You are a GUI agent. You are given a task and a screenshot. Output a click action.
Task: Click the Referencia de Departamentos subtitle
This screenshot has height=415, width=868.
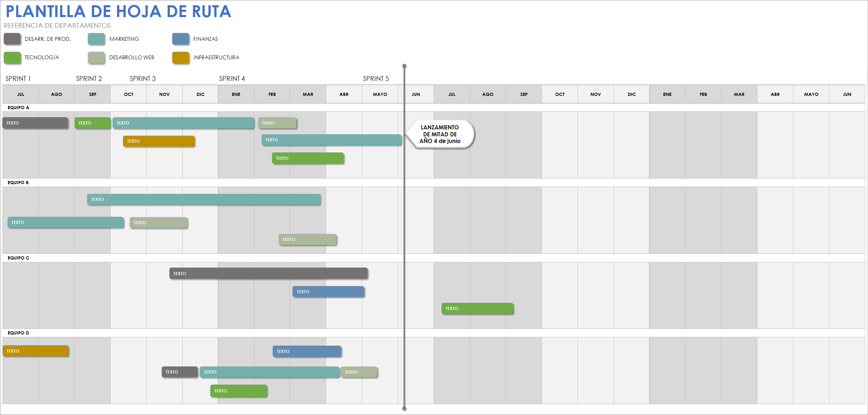[57, 25]
